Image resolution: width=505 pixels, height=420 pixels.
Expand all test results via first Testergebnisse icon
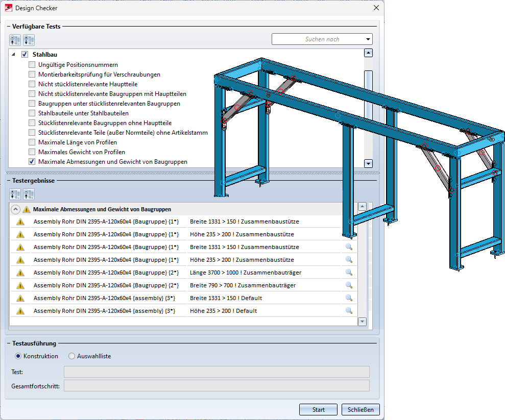pos(15,194)
